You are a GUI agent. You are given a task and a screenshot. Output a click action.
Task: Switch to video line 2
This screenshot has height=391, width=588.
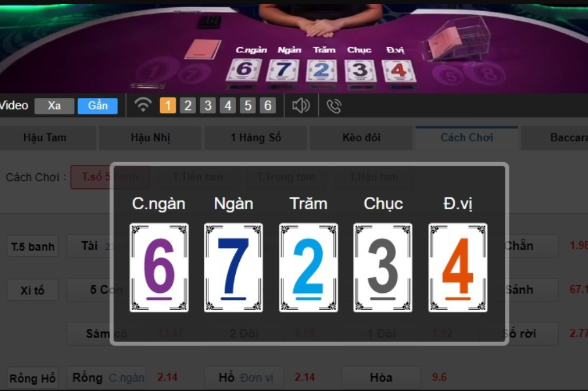tap(188, 105)
